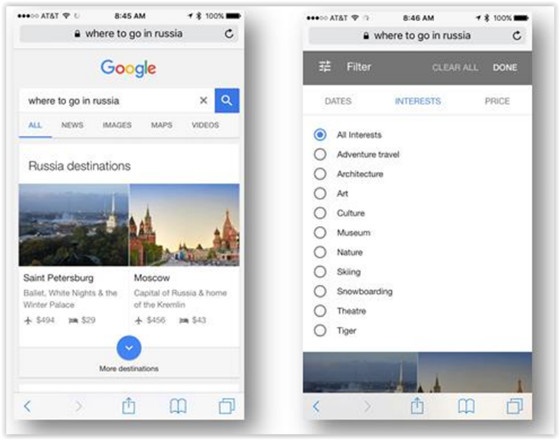This screenshot has height=440, width=560.
Task: Select the Nature radio button
Action: tap(320, 252)
